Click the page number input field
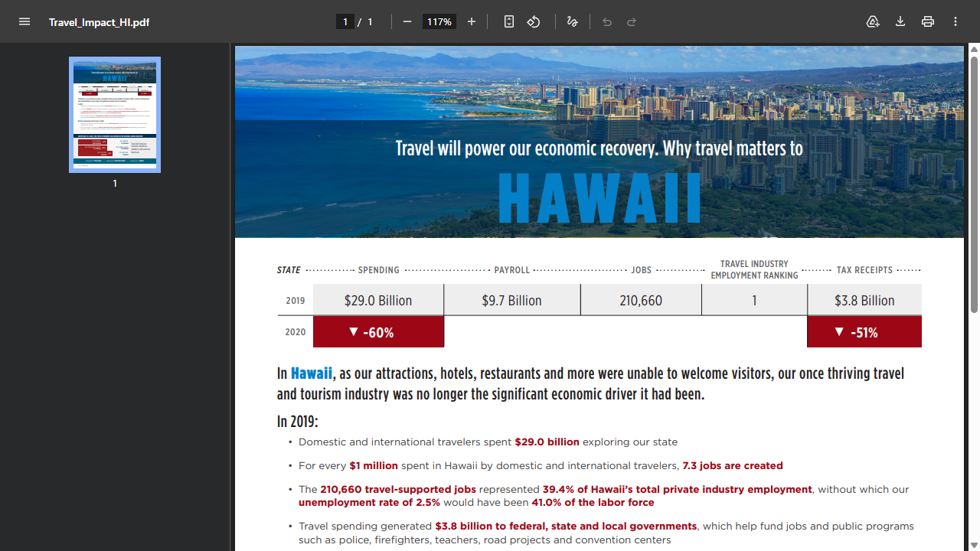 [x=345, y=21]
